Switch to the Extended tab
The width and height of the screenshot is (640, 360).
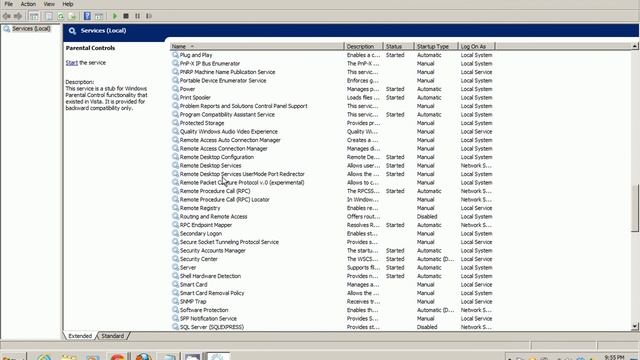pyautogui.click(x=80, y=336)
